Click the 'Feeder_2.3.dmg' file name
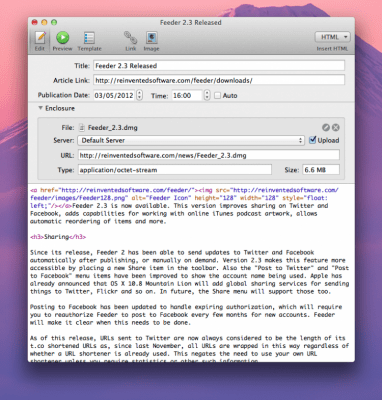The image size is (382, 400). click(x=113, y=127)
